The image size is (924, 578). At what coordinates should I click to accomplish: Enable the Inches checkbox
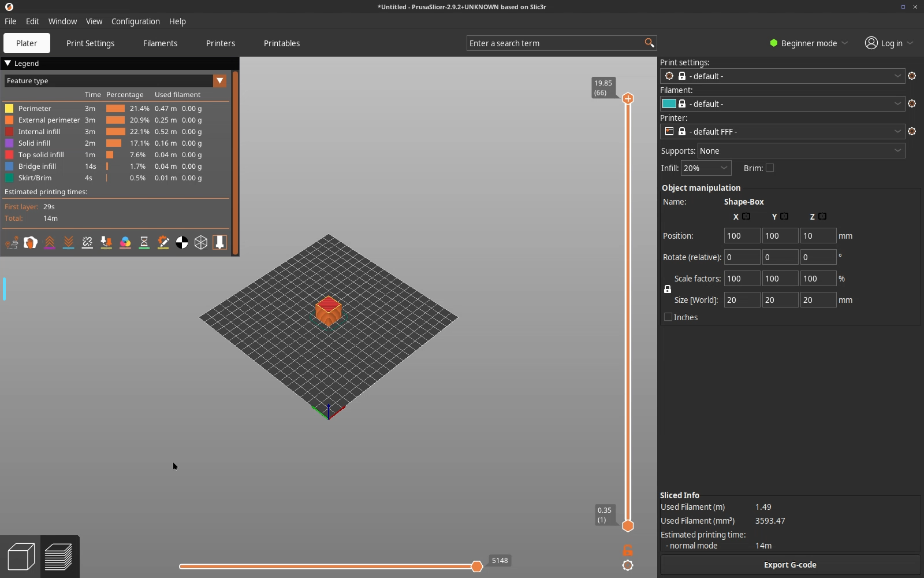coord(668,317)
